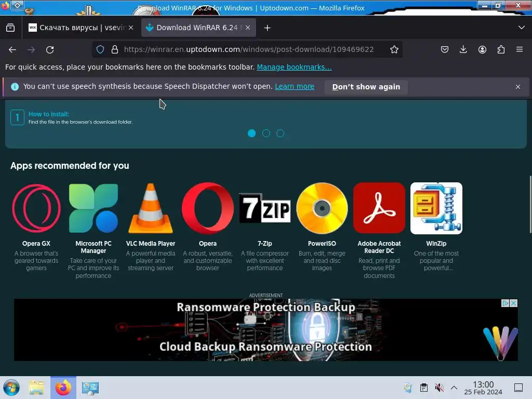Open the red Opera browser icon
This screenshot has width=532, height=399.
208,208
